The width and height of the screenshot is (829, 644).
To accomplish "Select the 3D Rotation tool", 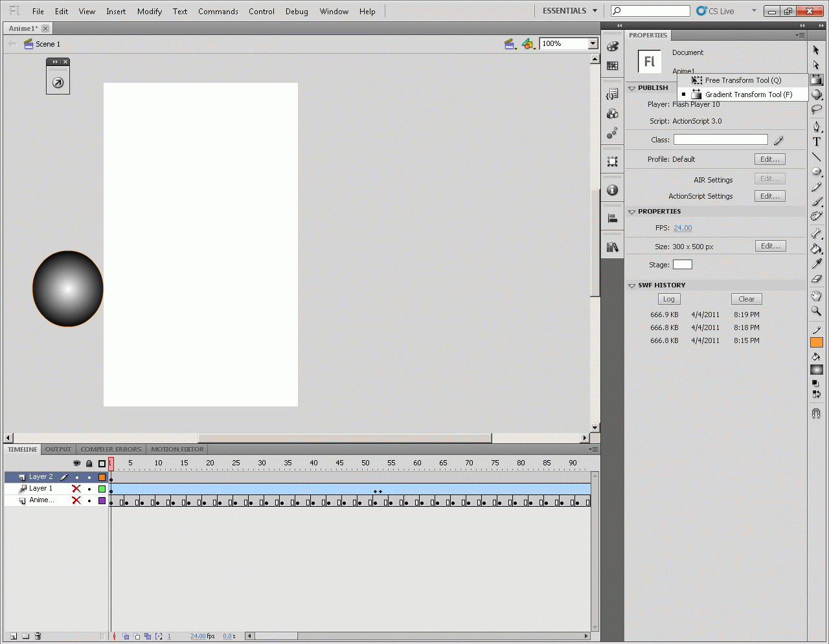I will [x=816, y=94].
